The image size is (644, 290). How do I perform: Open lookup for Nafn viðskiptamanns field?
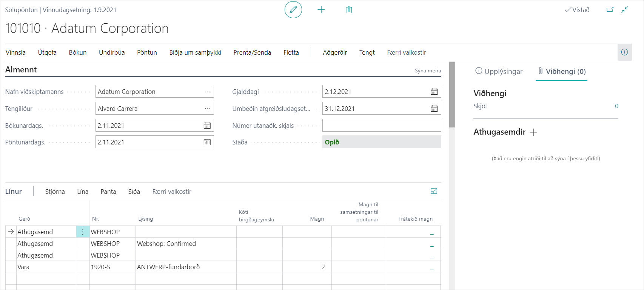coord(208,92)
